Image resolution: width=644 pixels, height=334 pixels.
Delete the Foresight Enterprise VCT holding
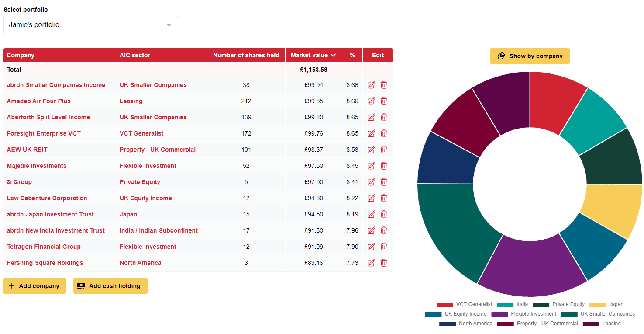[384, 133]
